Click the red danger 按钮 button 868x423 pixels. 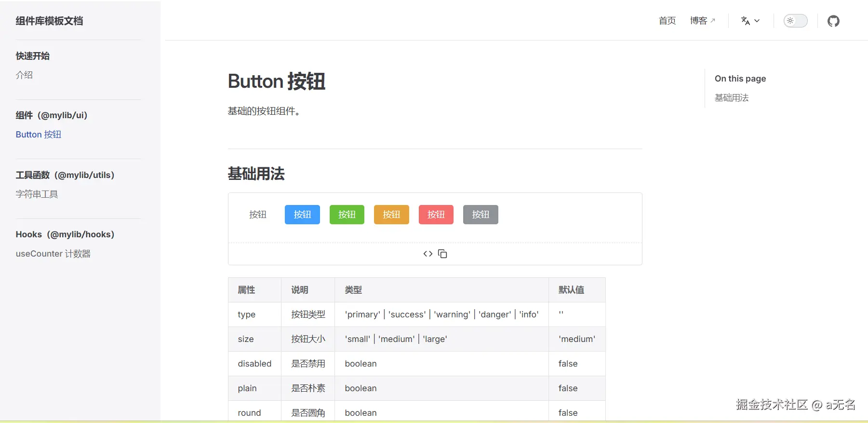click(x=436, y=215)
